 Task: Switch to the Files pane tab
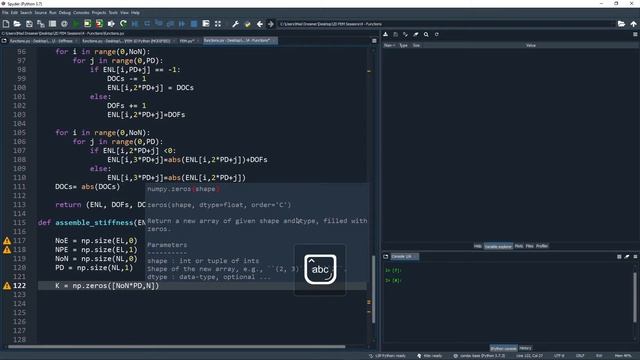[530, 246]
